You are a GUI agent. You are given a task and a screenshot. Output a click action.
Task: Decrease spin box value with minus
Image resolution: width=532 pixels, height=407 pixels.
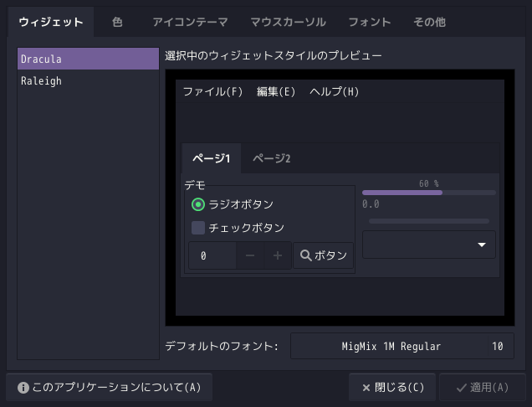[250, 255]
